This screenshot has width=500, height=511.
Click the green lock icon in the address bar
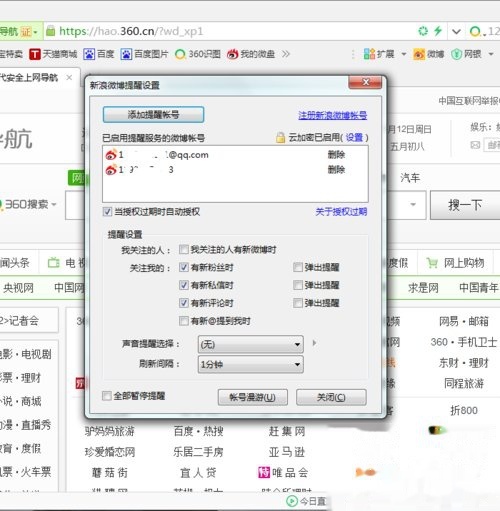point(51,31)
